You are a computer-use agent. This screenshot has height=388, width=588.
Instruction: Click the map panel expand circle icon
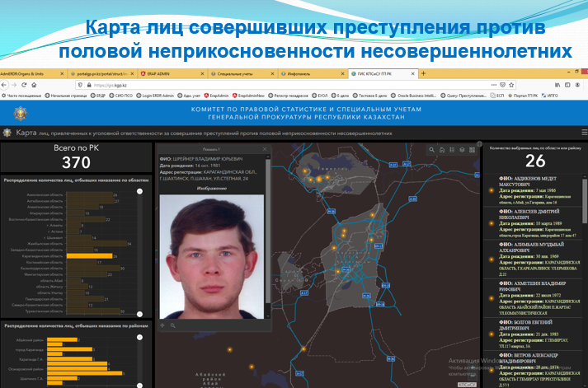(x=479, y=144)
